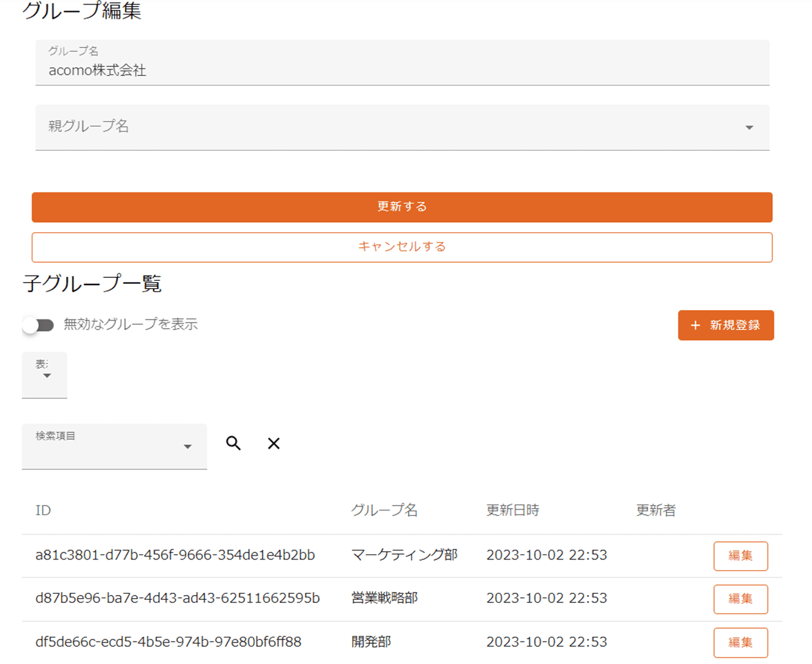The height and width of the screenshot is (664, 812).
Task: Click the 更新者 column header
Action: click(656, 510)
